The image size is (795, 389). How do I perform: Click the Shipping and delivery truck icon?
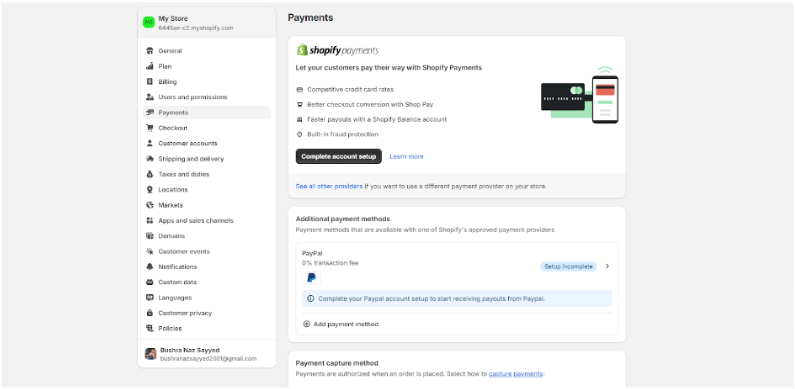pyautogui.click(x=150, y=159)
